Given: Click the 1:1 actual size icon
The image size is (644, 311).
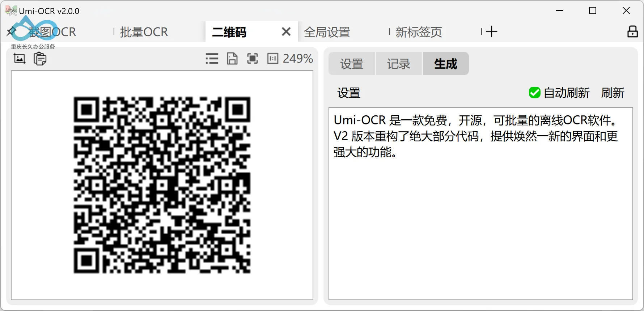Looking at the screenshot, I should 273,59.
